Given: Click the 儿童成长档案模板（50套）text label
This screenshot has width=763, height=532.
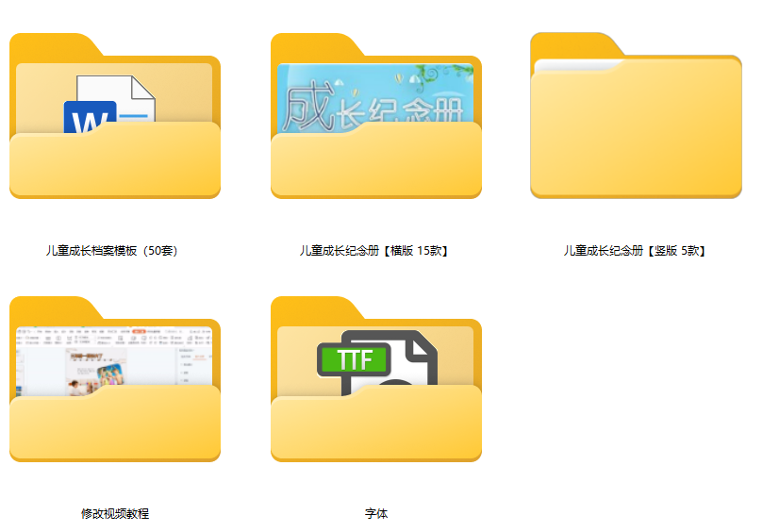Looking at the screenshot, I should click(112, 251).
